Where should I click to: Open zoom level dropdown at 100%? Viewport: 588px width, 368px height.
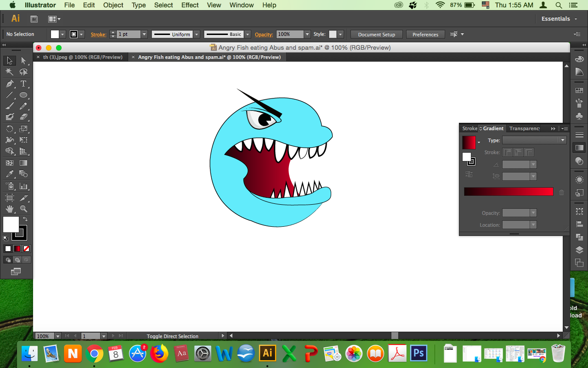(x=57, y=336)
